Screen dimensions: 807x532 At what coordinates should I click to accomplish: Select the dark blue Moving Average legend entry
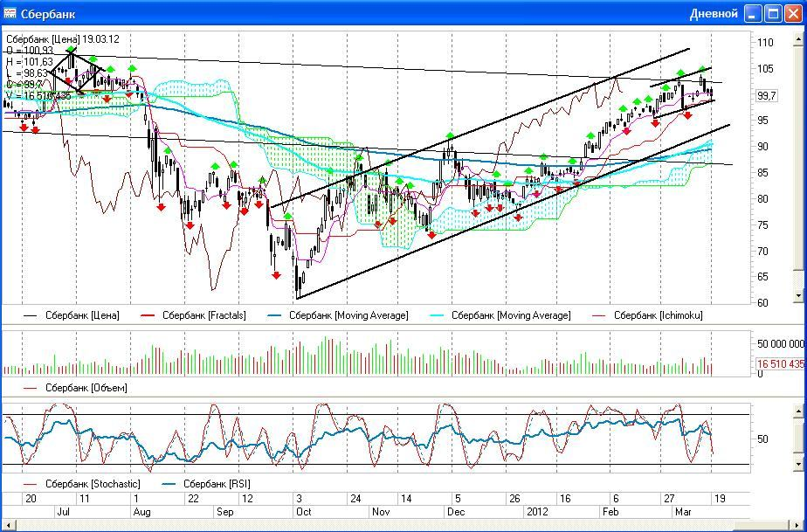click(338, 315)
